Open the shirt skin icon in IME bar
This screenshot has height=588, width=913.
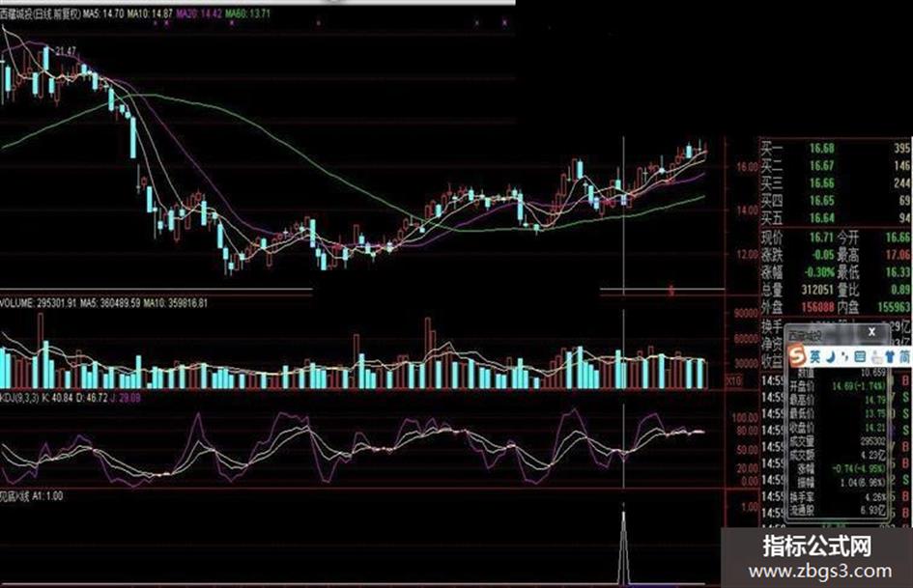point(889,355)
